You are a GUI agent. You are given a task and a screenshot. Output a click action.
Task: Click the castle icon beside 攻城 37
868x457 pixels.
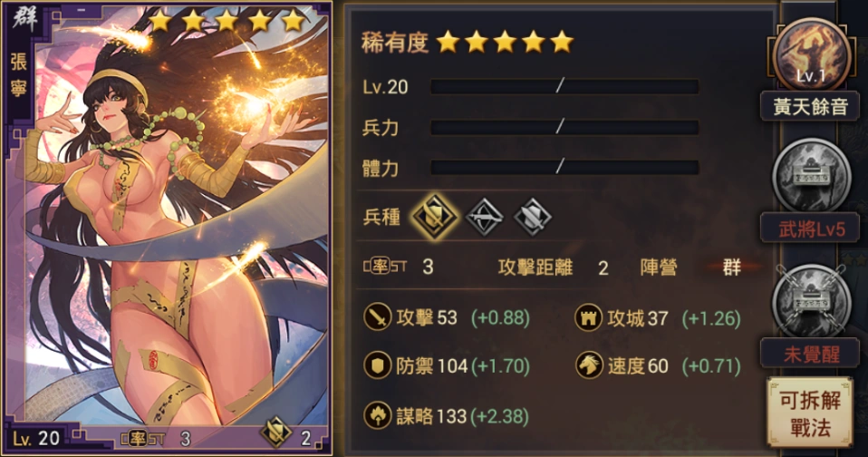click(588, 317)
